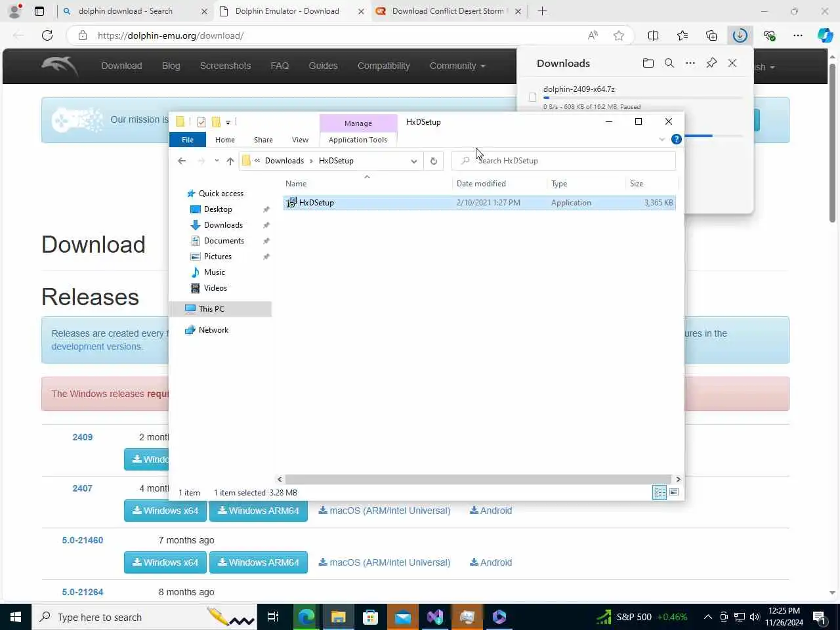
Task: Open Edge Browser essentials icon
Action: (x=769, y=35)
